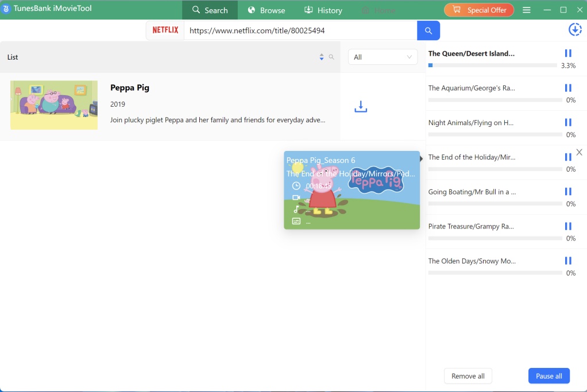Start the search with the blue magnifier button
Screen dimensions: 587x392
click(428, 30)
